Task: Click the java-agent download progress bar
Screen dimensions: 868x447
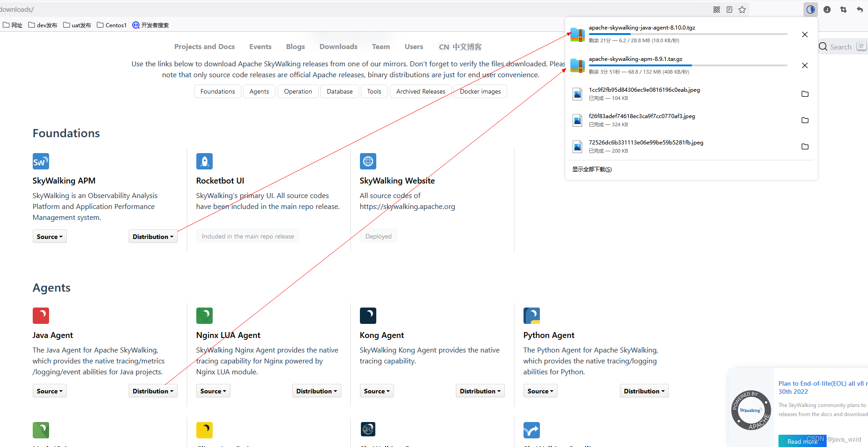Action: click(x=688, y=34)
